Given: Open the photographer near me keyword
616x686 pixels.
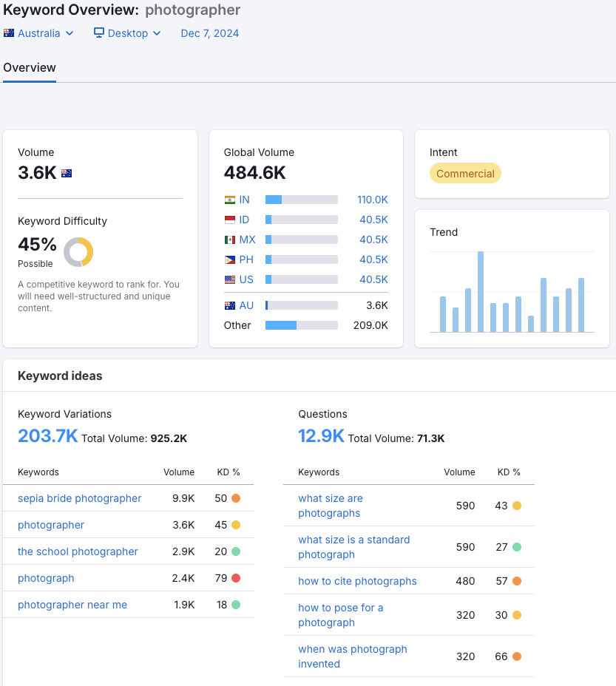Looking at the screenshot, I should point(72,605).
